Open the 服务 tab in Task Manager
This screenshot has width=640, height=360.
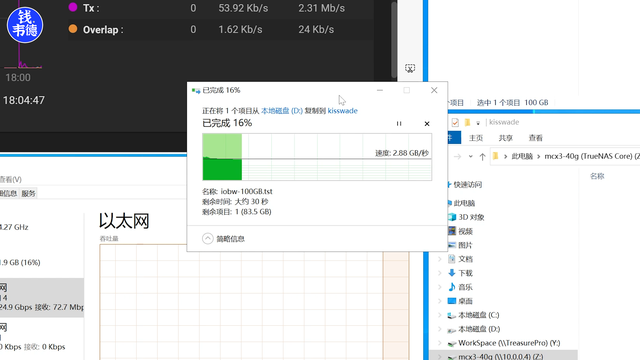click(29, 193)
